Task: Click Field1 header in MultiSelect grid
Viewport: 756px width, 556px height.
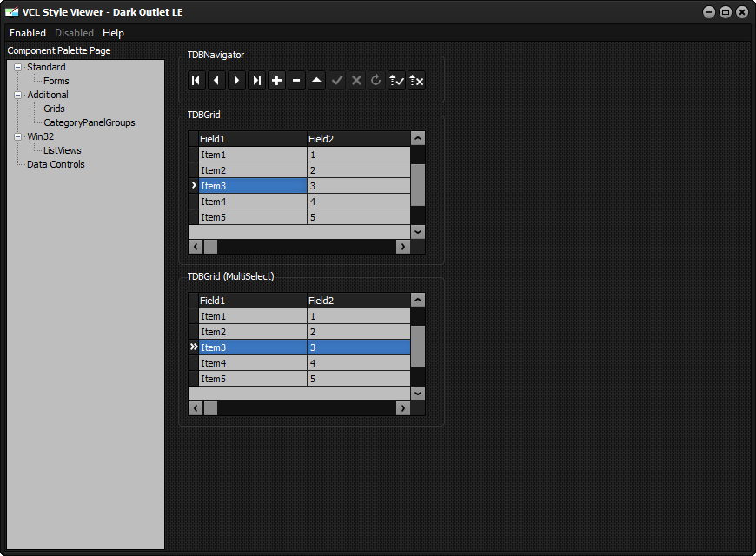Action: tap(253, 301)
